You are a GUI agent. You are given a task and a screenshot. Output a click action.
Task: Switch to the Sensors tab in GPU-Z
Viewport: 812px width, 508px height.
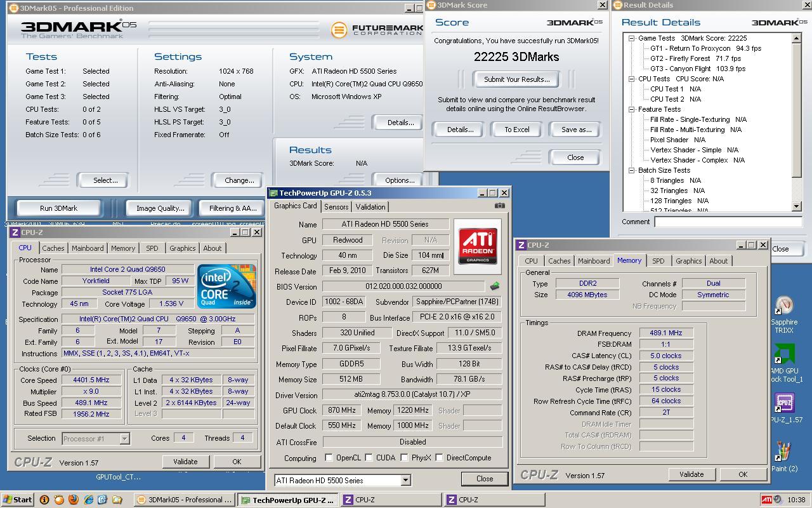pyautogui.click(x=336, y=207)
